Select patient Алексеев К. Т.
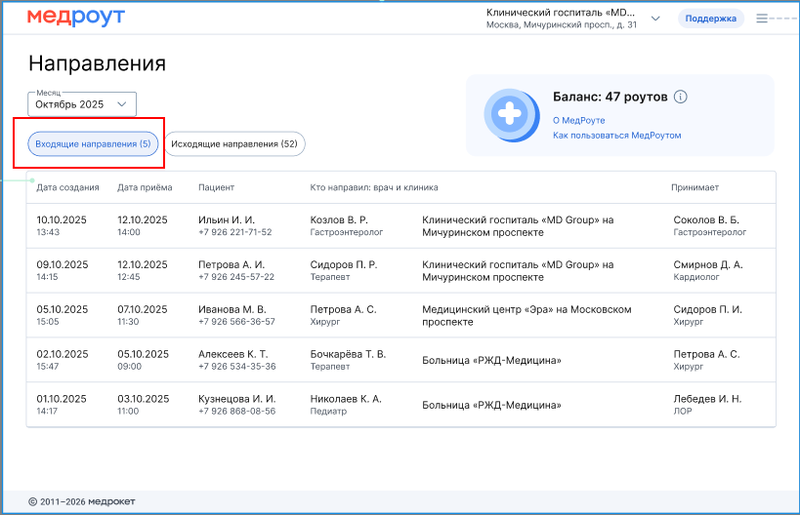The width and height of the screenshot is (800, 515). coord(233,354)
